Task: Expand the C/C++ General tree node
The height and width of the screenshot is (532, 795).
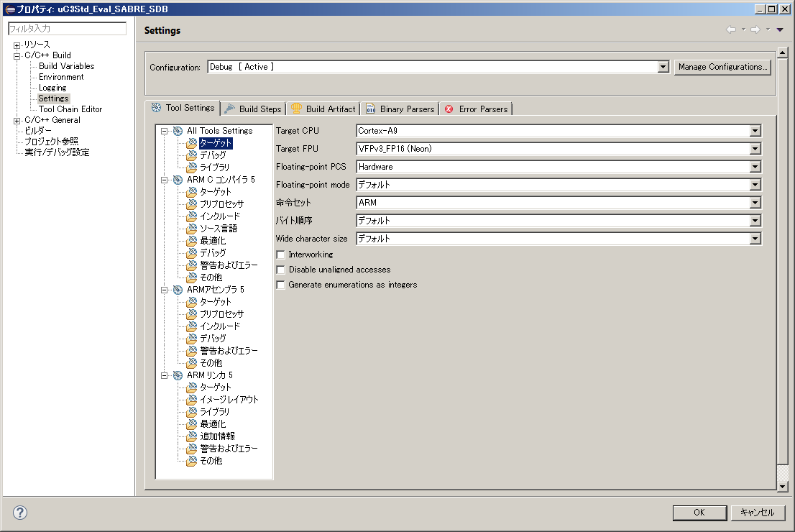Action: [x=17, y=120]
